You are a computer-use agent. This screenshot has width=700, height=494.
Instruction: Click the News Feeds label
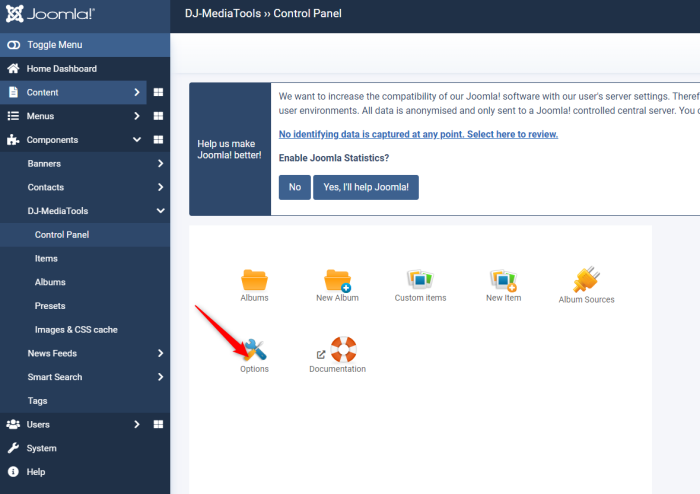(52, 353)
